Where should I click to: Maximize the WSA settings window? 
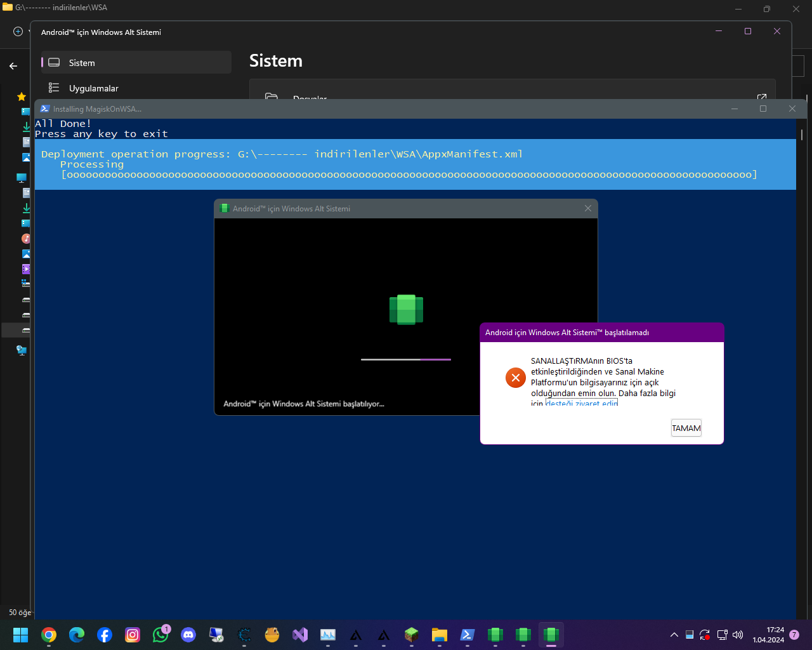point(748,31)
